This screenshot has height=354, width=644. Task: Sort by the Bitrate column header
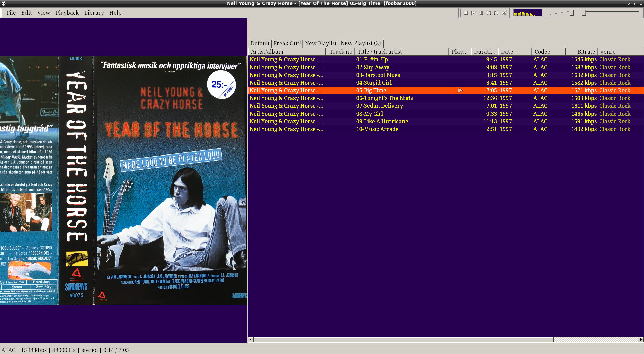(582, 52)
